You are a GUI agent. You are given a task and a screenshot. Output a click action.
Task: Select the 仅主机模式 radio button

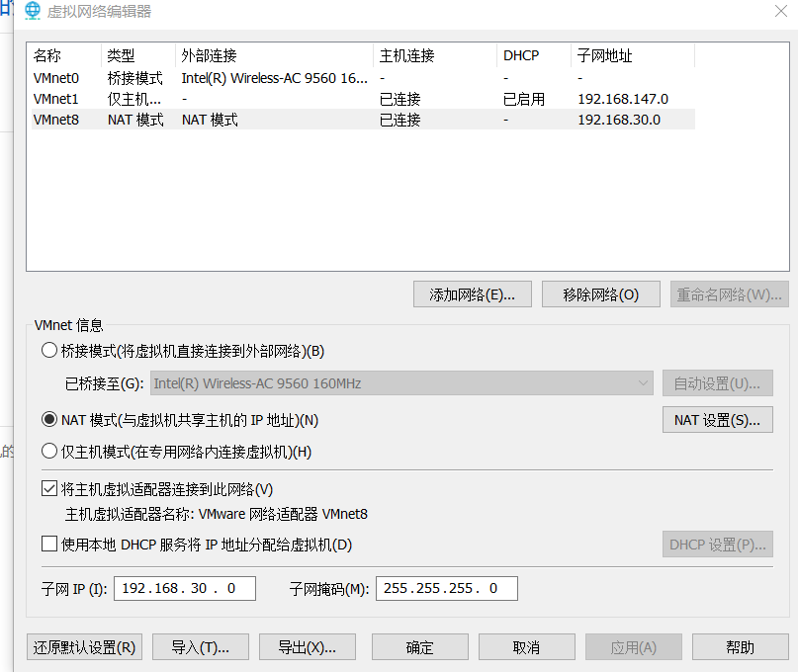coord(49,452)
